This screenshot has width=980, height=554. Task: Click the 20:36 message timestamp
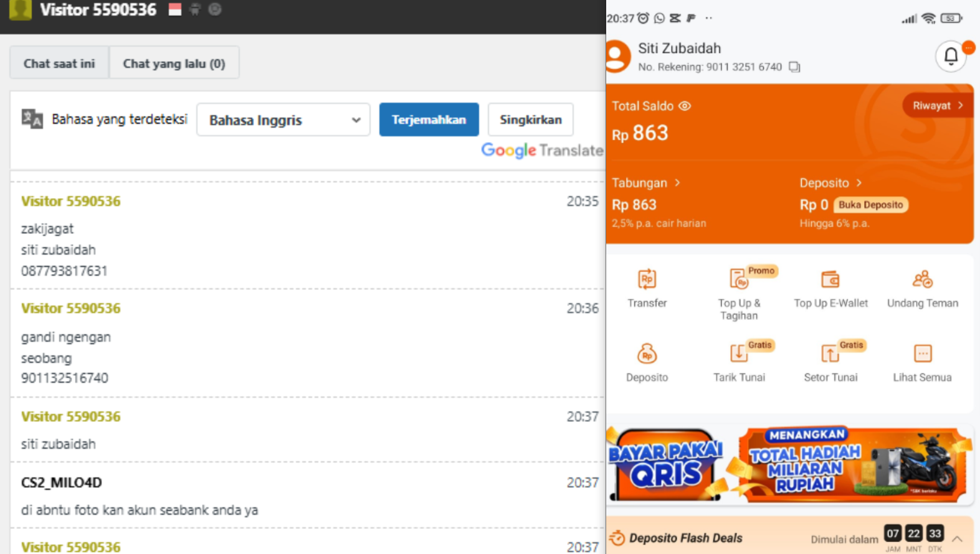point(583,308)
